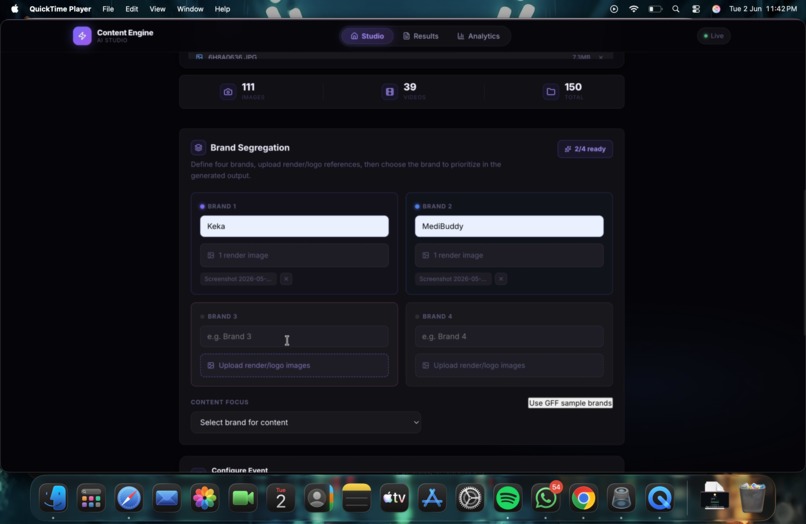The height and width of the screenshot is (524, 806).
Task: Open Apple TV from the dock
Action: tap(394, 498)
